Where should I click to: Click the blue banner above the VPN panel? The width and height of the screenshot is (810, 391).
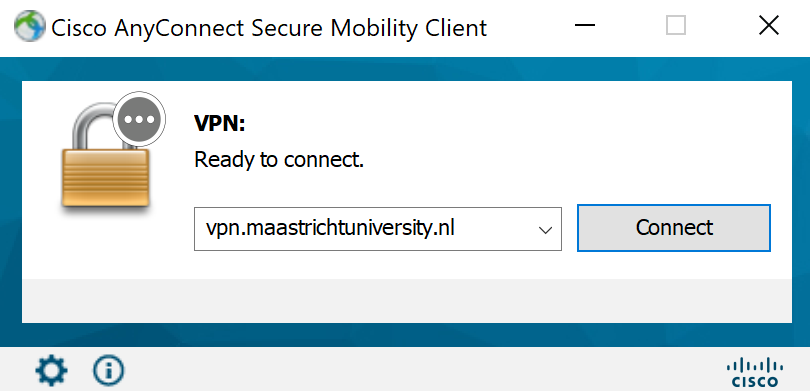tap(405, 69)
